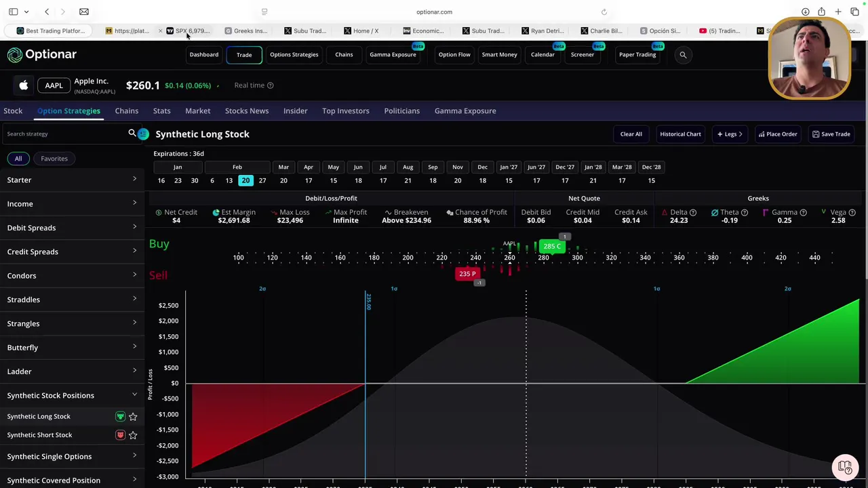Open the search magnifier in top navigation
The width and height of the screenshot is (868, 488).
(683, 55)
